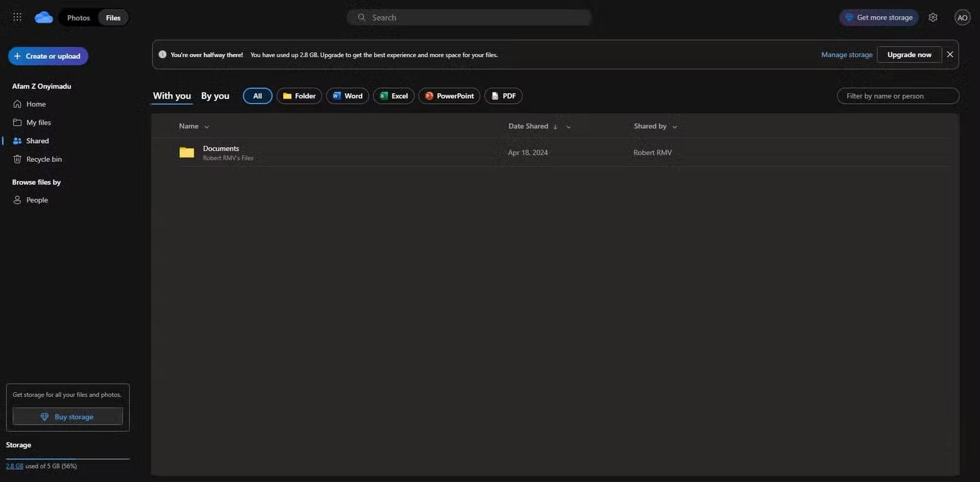Click the Buy storage button
980x482 pixels.
[68, 417]
